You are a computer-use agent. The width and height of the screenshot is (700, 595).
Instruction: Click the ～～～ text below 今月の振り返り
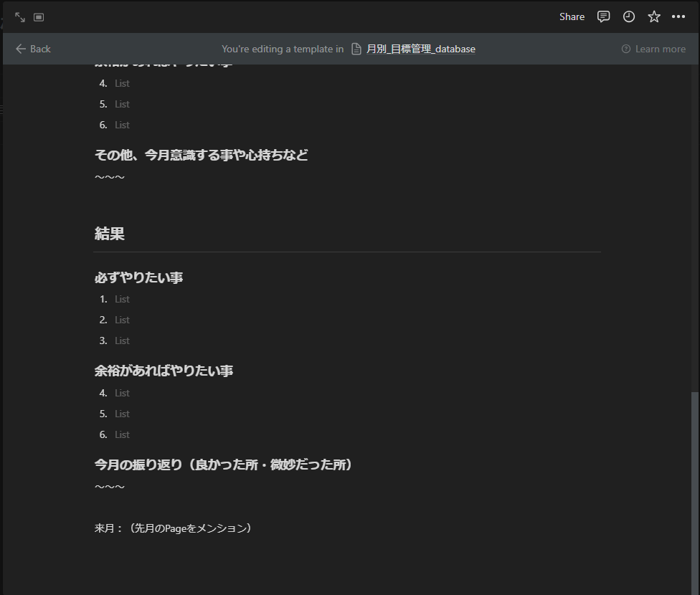109,487
